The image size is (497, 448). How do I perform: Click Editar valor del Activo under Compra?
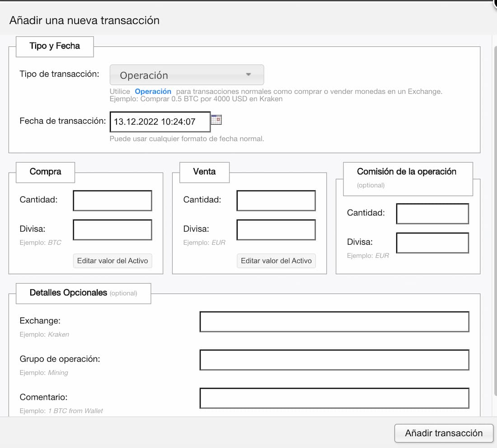point(112,261)
